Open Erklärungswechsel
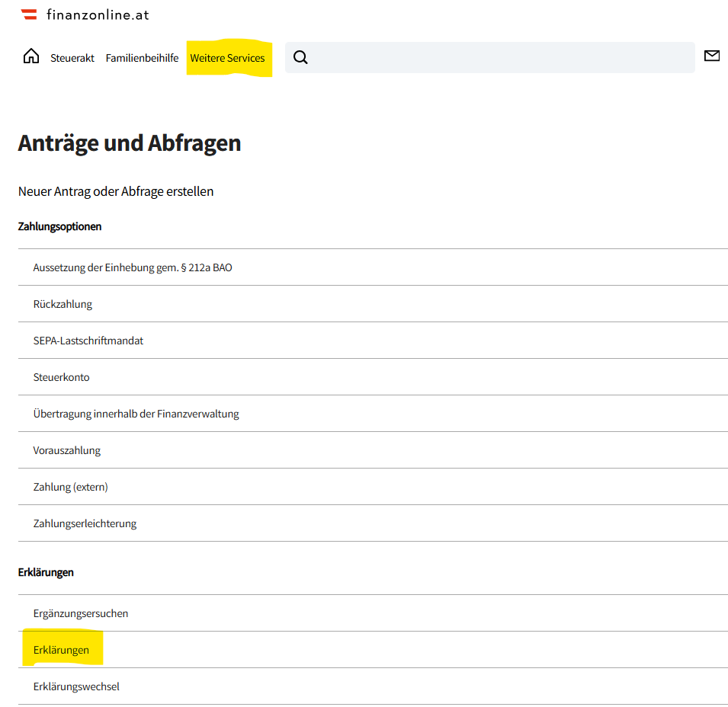Image resolution: width=728 pixels, height=707 pixels. coord(76,686)
